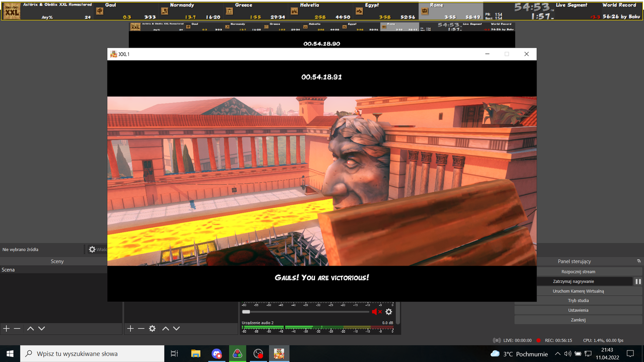The width and height of the screenshot is (644, 362).
Task: Move source up in sources panel
Action: click(x=165, y=328)
